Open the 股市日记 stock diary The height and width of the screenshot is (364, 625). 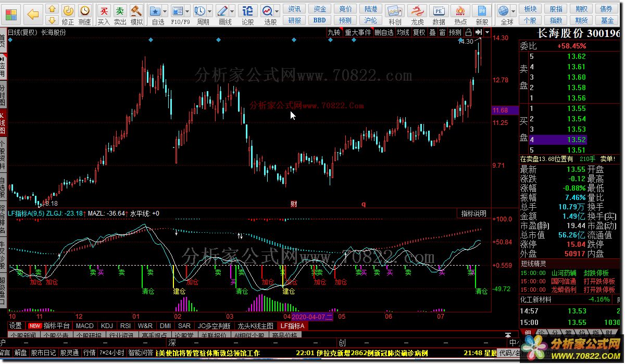[x=44, y=353]
